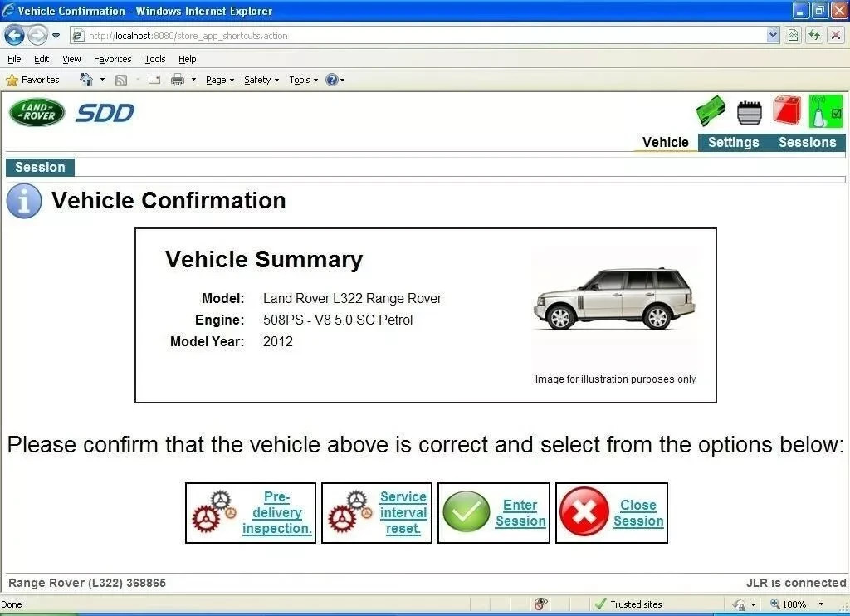This screenshot has width=850, height=616.
Task: Switch to the Vehicle tab
Action: point(666,142)
